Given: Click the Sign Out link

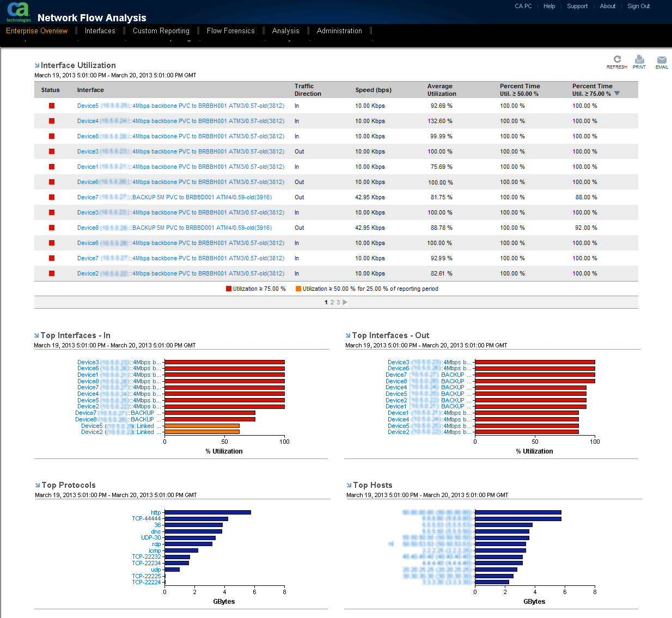Looking at the screenshot, I should point(638,6).
